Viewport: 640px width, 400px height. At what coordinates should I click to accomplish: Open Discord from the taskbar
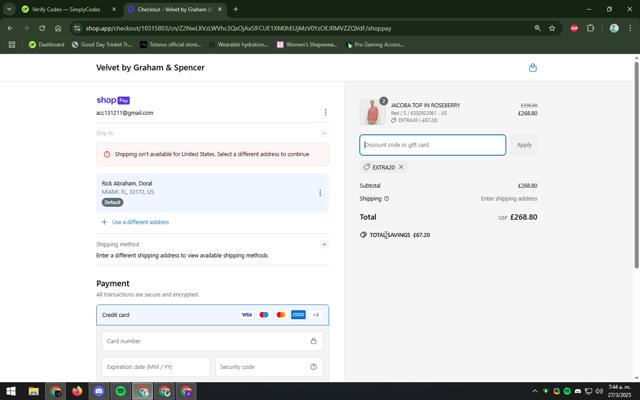tap(99, 391)
